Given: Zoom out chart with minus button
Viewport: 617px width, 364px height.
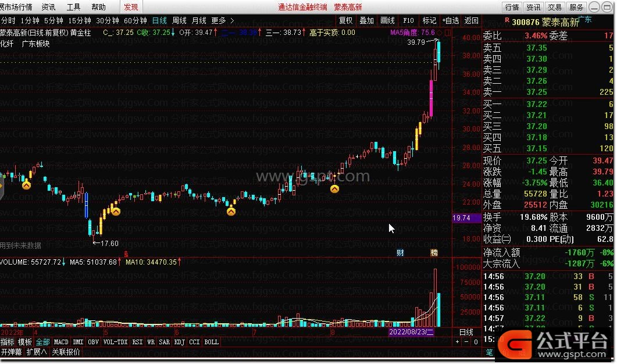Looking at the screenshot, I should click(x=466, y=342).
